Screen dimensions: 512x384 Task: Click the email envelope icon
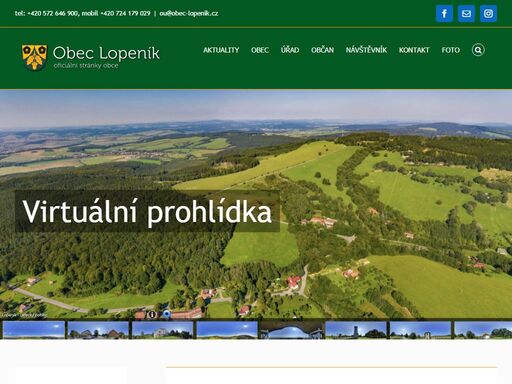466,14
